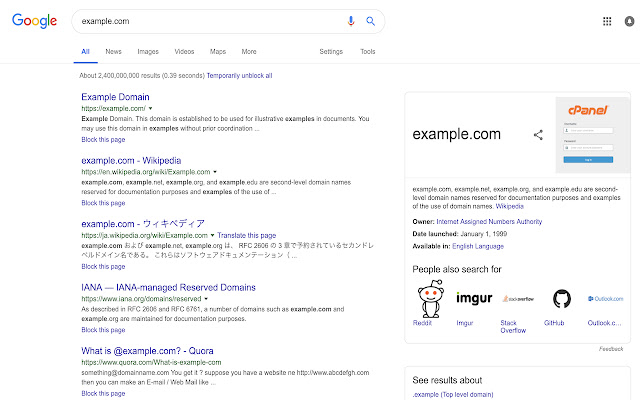Start voice search with microphone icon
This screenshot has height=400, width=640.
pos(351,21)
